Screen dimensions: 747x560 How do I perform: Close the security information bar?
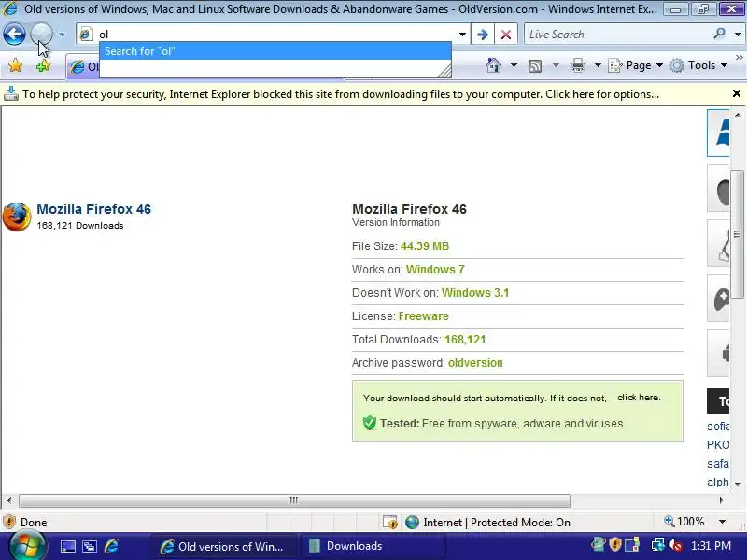(x=736, y=93)
